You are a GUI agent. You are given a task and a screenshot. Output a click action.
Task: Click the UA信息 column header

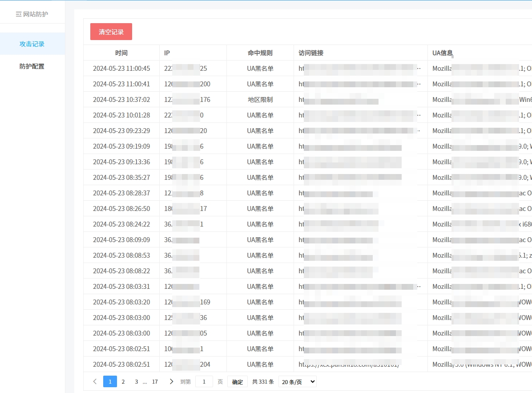(x=443, y=53)
